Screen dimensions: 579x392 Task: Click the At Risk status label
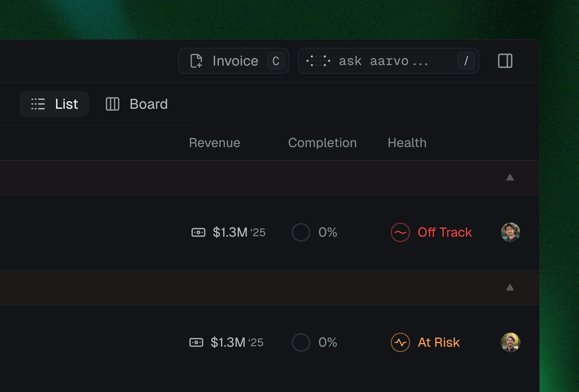click(438, 342)
